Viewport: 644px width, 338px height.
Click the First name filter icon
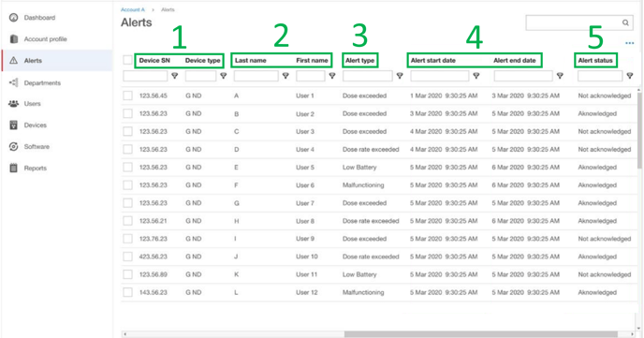[332, 76]
